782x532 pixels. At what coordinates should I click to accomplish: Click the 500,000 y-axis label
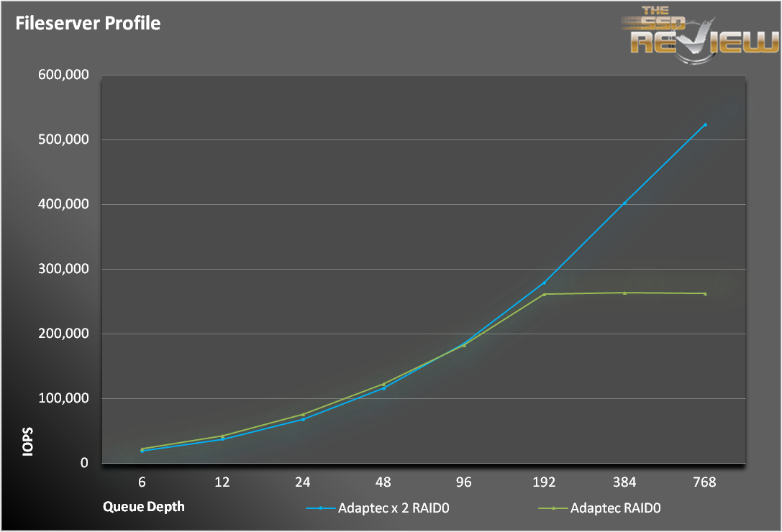point(61,139)
